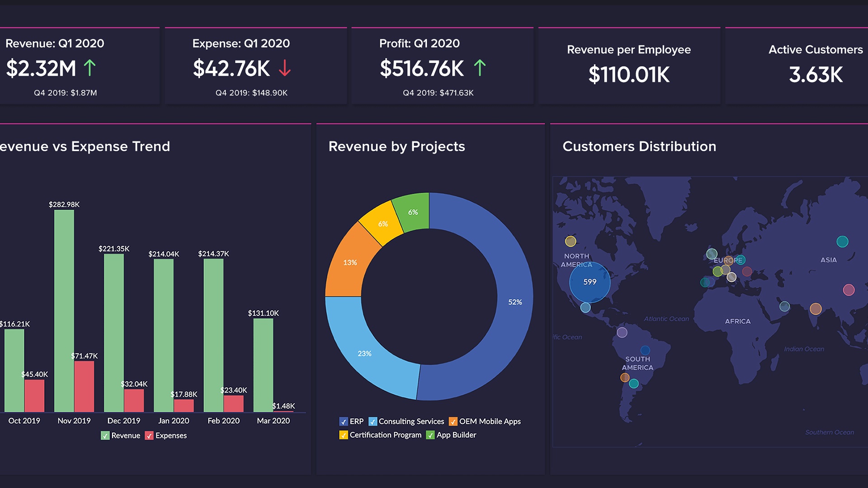Click the 'Mar 2020' axis label

coord(274,421)
